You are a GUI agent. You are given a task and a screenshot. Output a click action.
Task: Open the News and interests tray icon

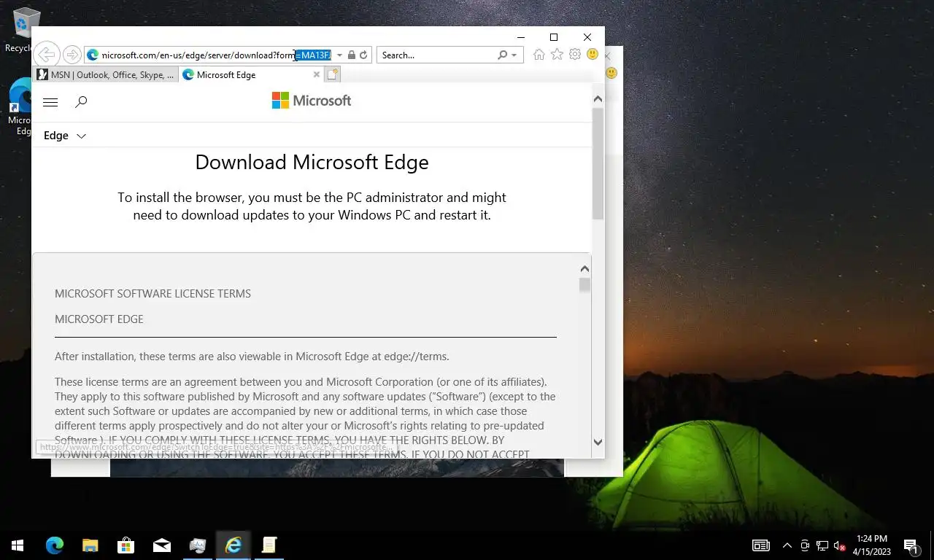pos(761,545)
